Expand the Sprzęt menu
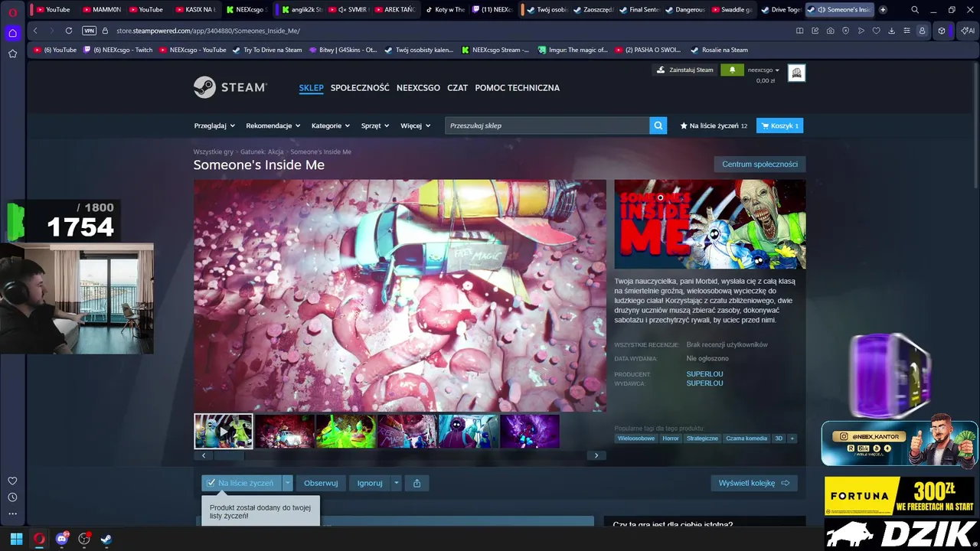Viewport: 980px width, 551px height. (375, 126)
